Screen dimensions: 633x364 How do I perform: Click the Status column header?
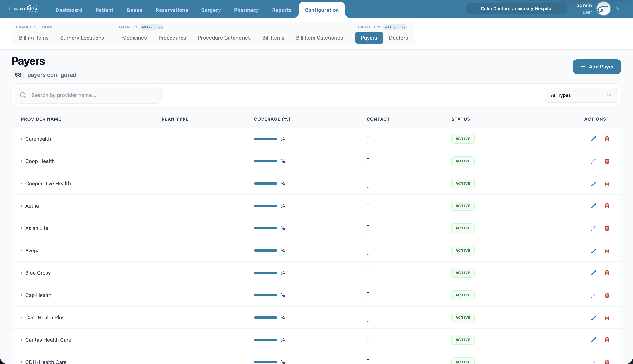point(461,119)
